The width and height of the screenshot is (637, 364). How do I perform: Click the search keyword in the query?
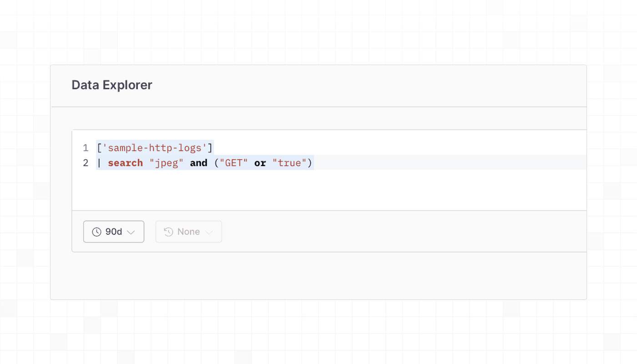[x=125, y=163]
